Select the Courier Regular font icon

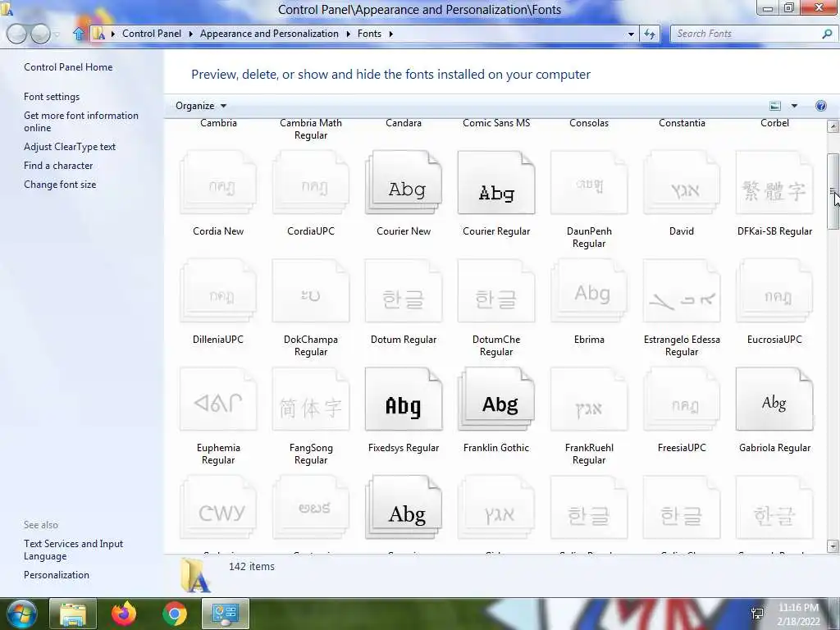496,183
